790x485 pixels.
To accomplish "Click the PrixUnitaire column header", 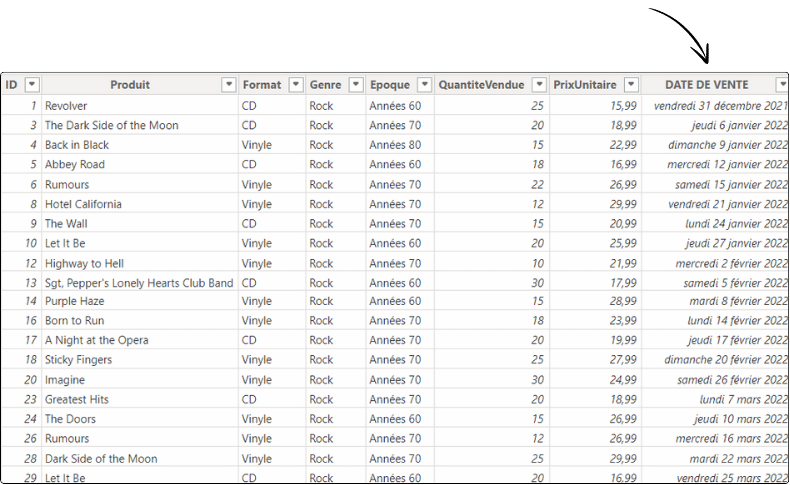I will (585, 85).
